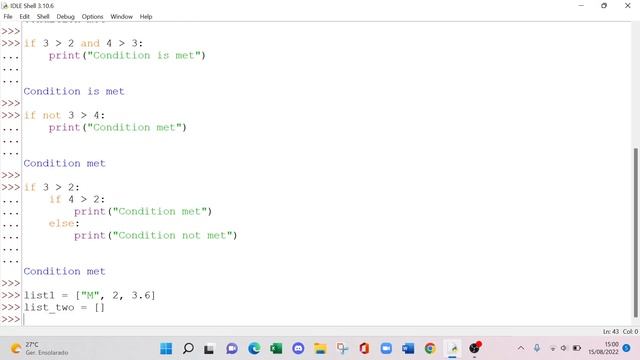Click the IDLE Shell window title icon
The height and width of the screenshot is (360, 640).
[4, 6]
